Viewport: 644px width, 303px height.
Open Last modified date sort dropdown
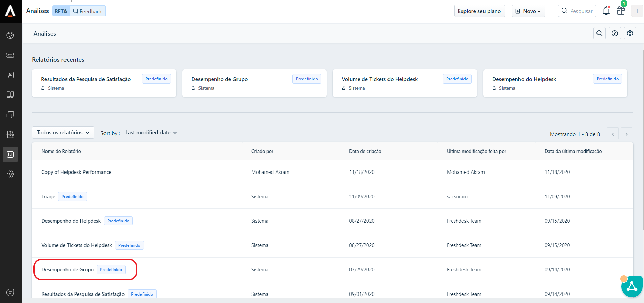coord(151,133)
